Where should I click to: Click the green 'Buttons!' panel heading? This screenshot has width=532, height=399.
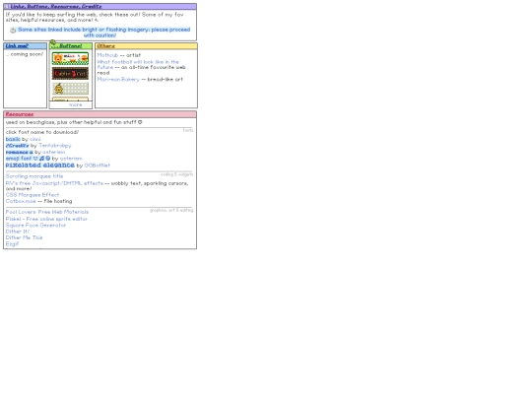coord(70,46)
